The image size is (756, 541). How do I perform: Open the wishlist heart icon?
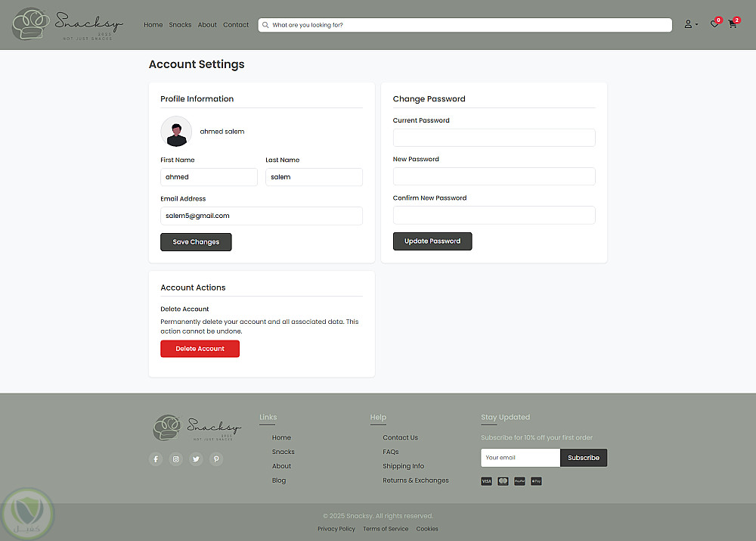click(x=714, y=24)
